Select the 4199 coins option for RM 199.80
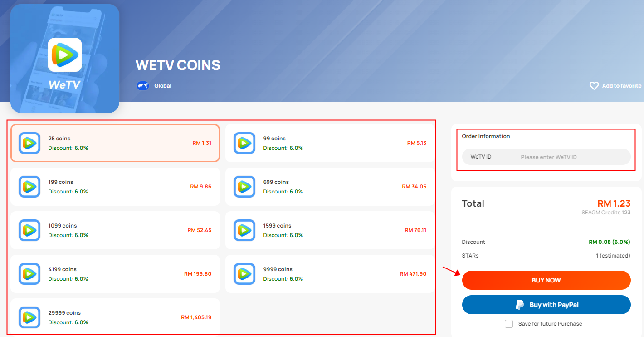Viewport: 644px width, 337px height. point(115,274)
